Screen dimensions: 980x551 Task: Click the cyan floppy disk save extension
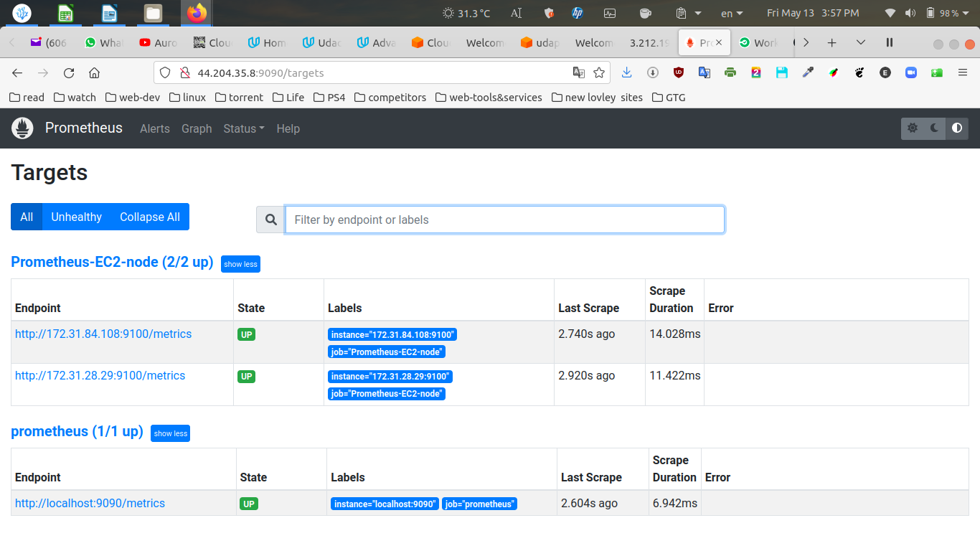[782, 72]
